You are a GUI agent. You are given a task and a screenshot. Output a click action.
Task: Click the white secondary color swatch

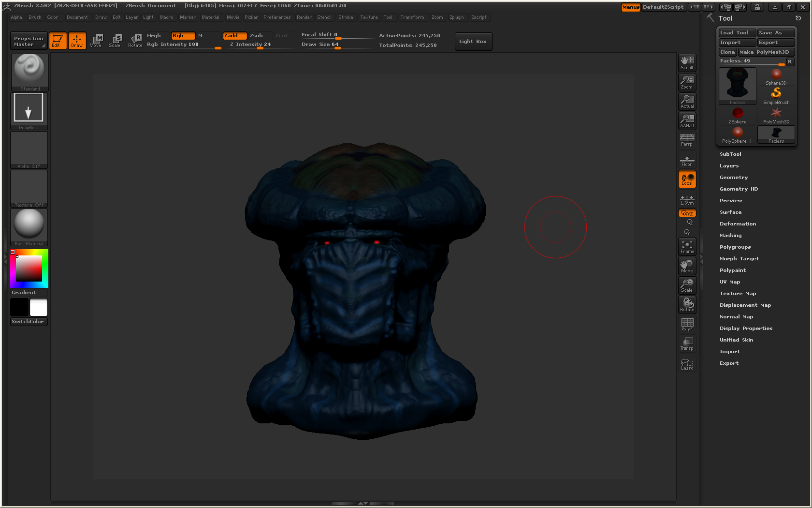click(x=39, y=307)
